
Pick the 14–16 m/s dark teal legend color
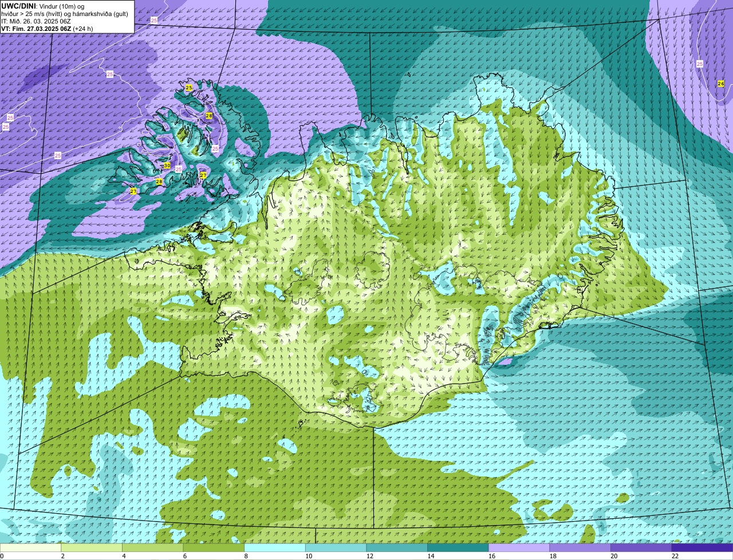point(458,547)
